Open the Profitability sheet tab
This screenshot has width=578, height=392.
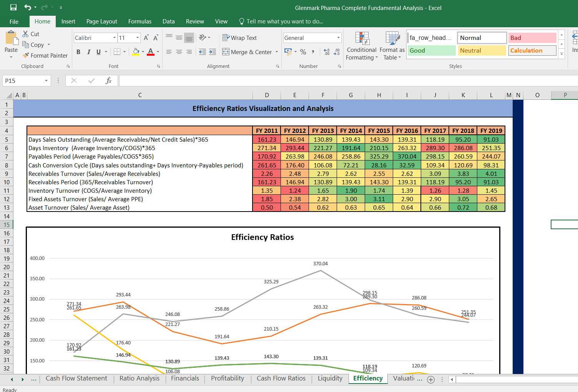click(228, 378)
